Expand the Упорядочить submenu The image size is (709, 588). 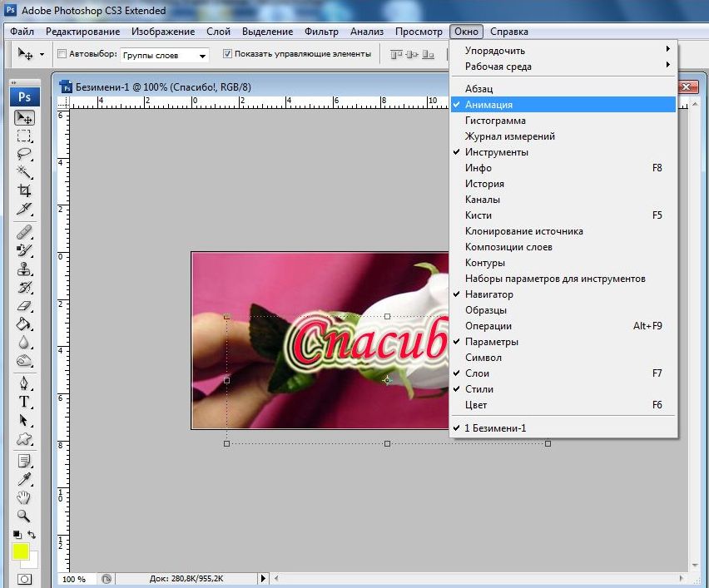click(x=563, y=50)
